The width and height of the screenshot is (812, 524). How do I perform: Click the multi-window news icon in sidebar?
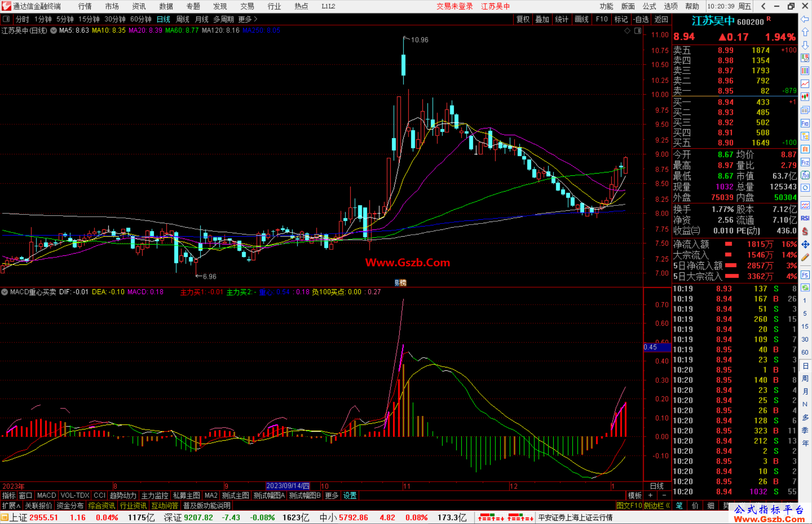(x=805, y=110)
